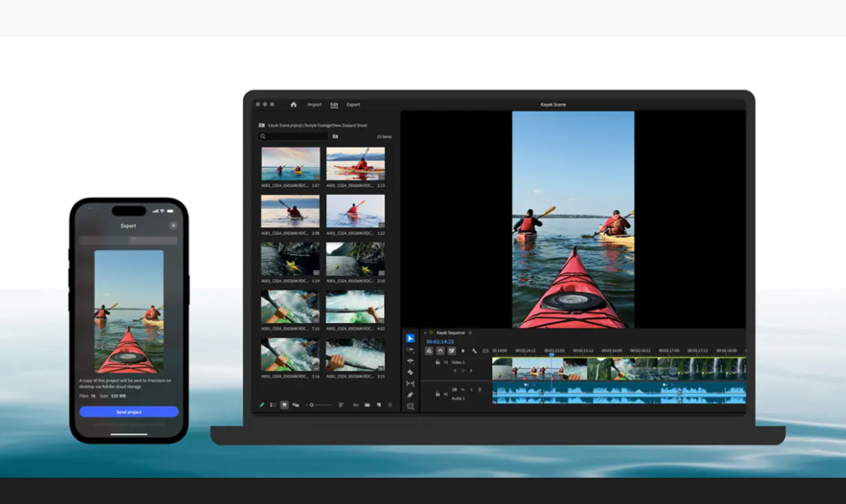Click the Home icon in the top bar
Image resolution: width=846 pixels, height=504 pixels.
tap(294, 104)
